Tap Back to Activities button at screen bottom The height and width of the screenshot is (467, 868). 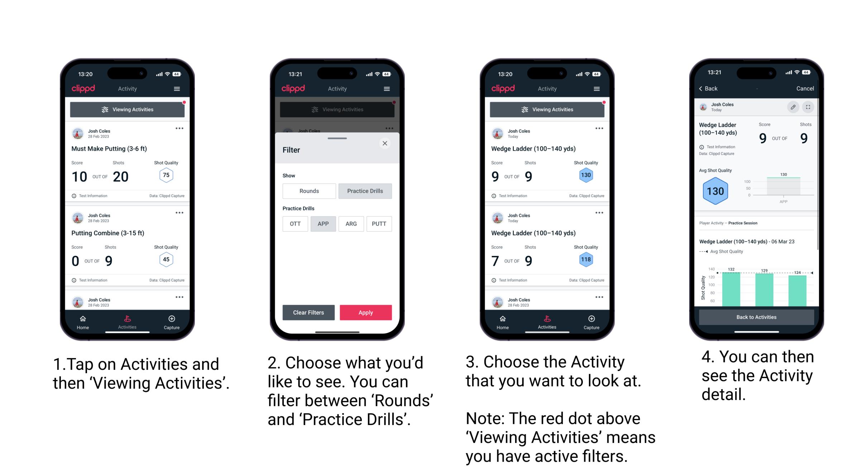click(757, 318)
